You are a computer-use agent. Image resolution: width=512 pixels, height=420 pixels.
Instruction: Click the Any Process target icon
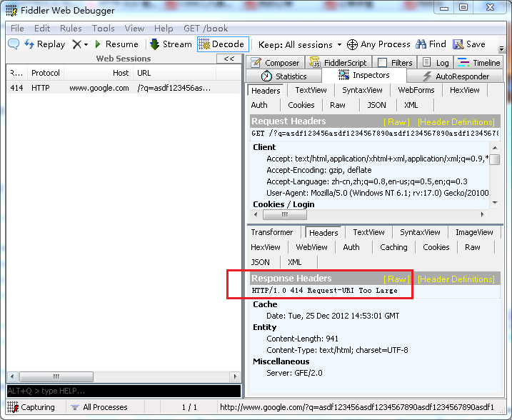(x=352, y=44)
